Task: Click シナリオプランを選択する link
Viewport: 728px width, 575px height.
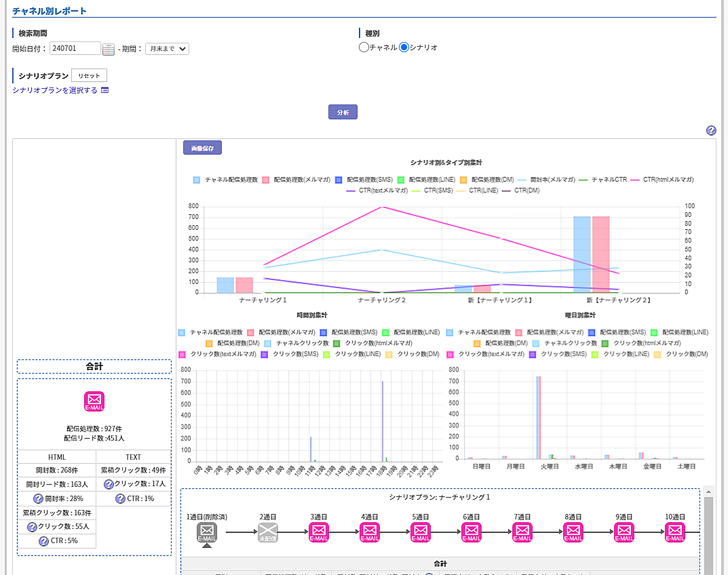Action: (x=55, y=90)
